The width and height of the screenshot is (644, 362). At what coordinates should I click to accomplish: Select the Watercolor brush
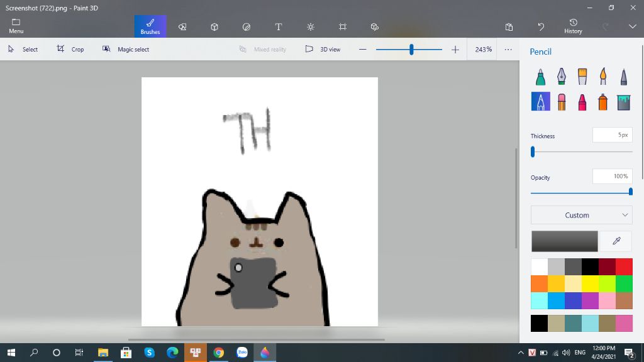[x=603, y=77]
